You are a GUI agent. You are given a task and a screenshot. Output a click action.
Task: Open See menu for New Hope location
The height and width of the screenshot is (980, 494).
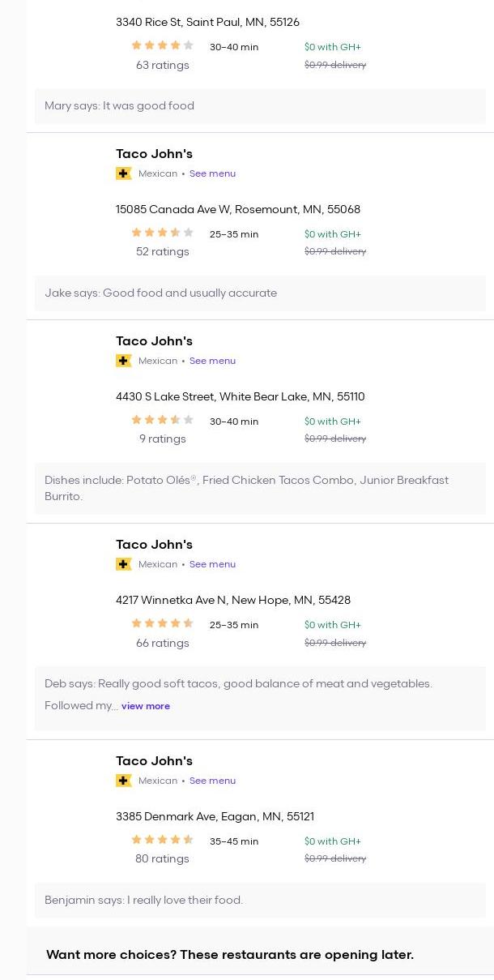point(212,564)
